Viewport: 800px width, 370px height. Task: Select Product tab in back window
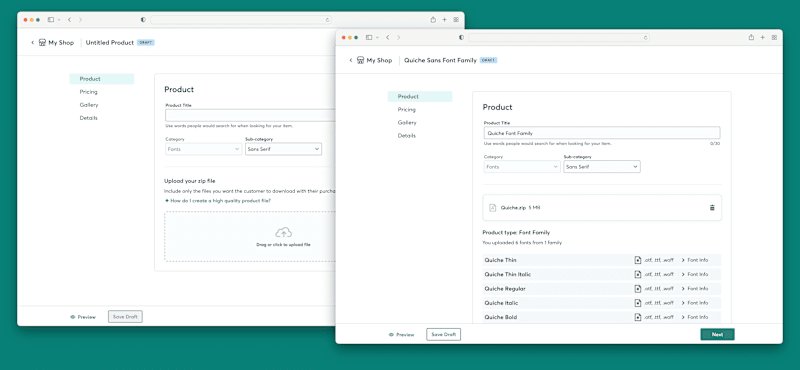click(x=102, y=79)
